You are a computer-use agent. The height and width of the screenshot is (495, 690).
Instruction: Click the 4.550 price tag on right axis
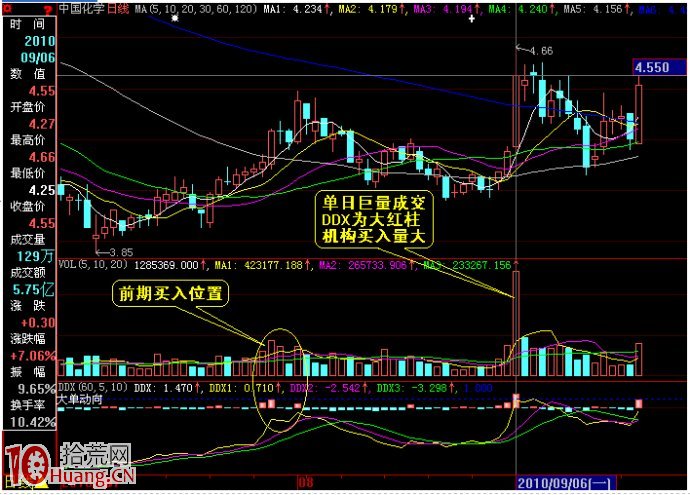[659, 67]
